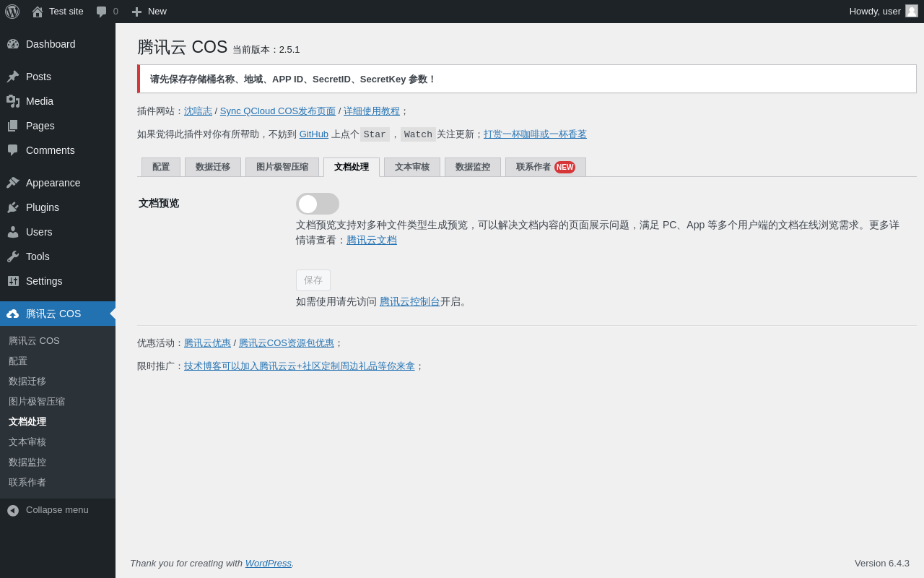Image resolution: width=924 pixels, height=578 pixels.
Task: Switch to the 数据迁移 tab
Action: (x=213, y=167)
